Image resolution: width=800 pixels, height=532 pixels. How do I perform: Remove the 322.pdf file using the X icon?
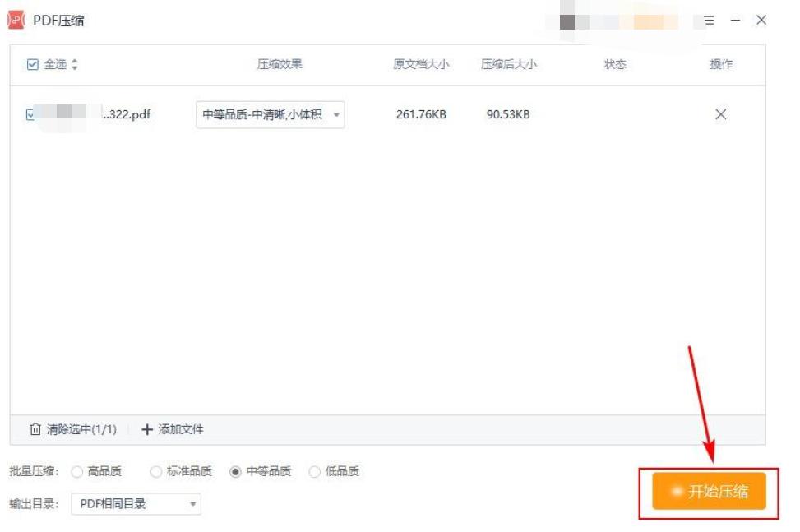[x=721, y=114]
